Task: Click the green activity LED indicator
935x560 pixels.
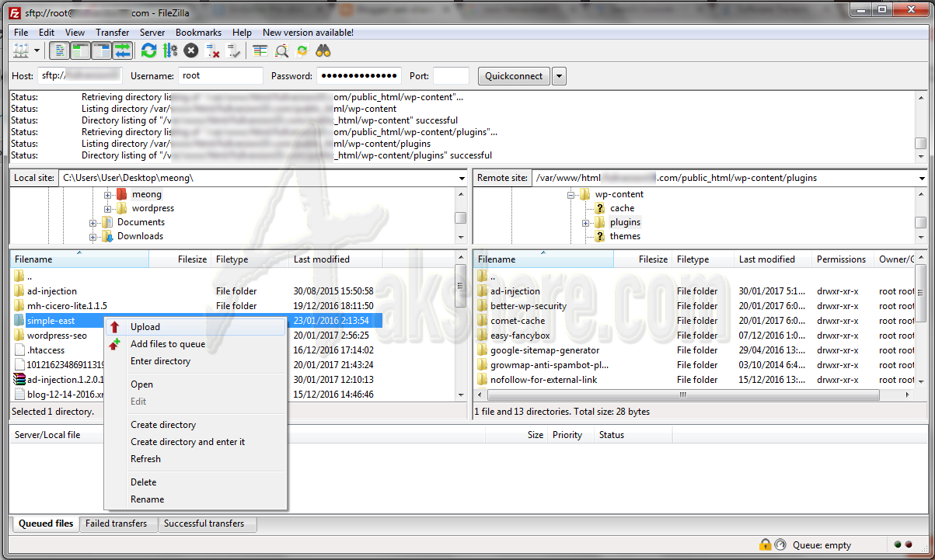Action: (x=898, y=545)
